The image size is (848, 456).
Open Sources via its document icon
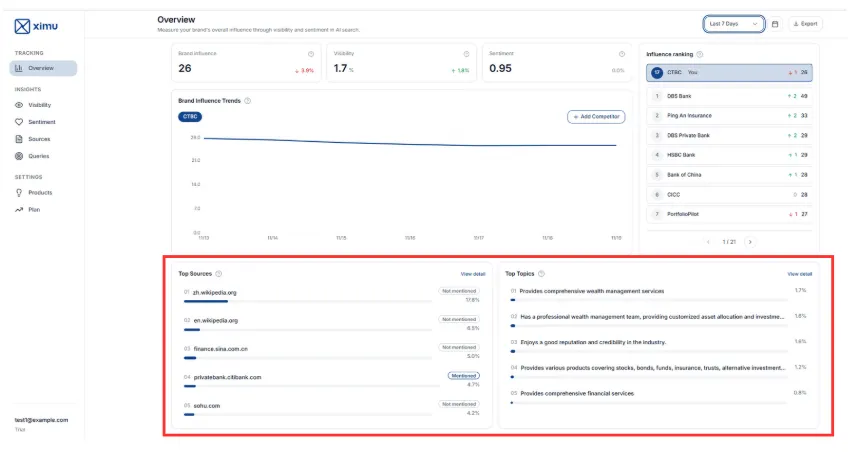tap(19, 139)
